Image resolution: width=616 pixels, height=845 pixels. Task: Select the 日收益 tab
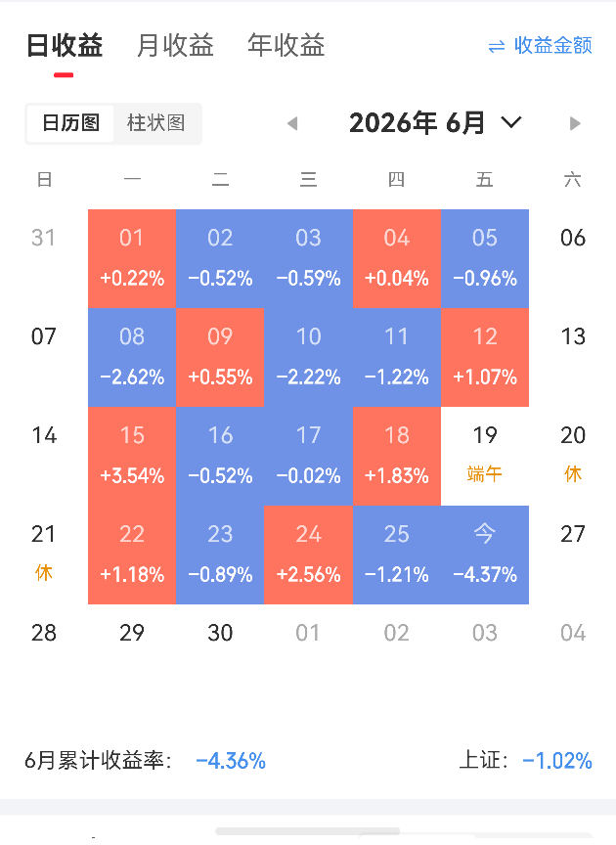(65, 45)
